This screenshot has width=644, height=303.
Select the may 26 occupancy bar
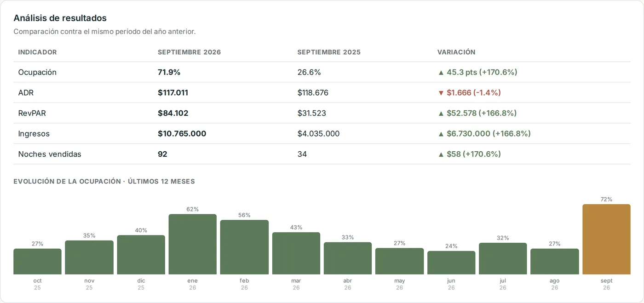399,262
